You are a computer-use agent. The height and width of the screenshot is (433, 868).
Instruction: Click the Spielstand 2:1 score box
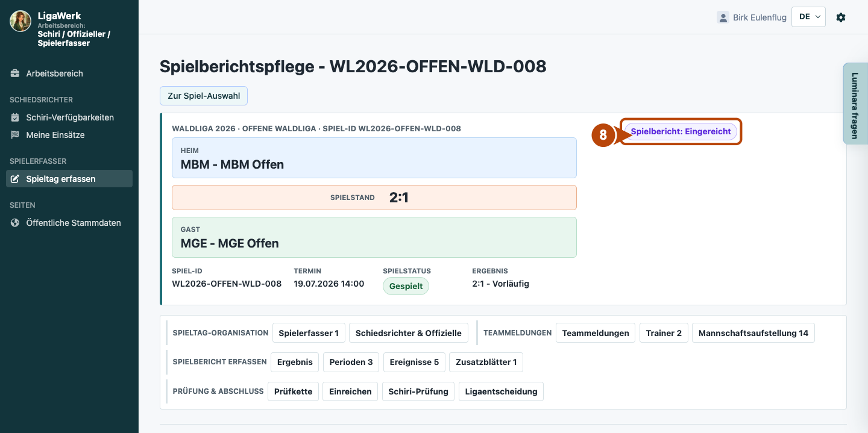[x=374, y=198]
